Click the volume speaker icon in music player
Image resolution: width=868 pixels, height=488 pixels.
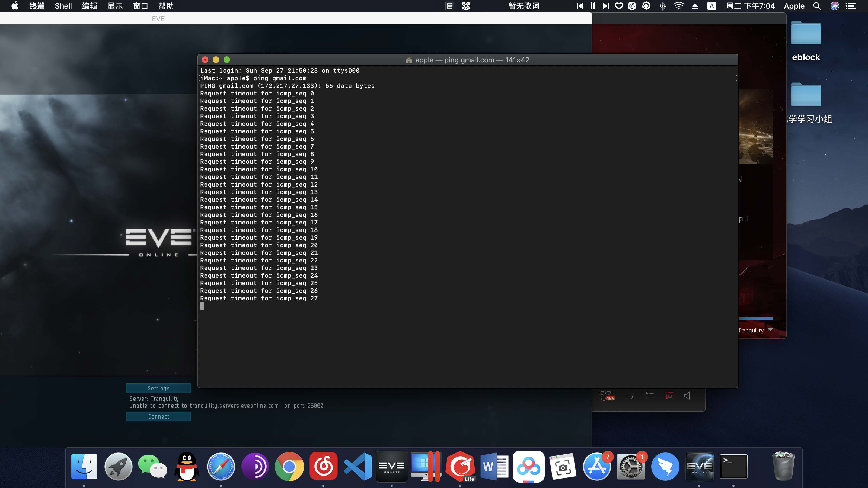coord(687,395)
